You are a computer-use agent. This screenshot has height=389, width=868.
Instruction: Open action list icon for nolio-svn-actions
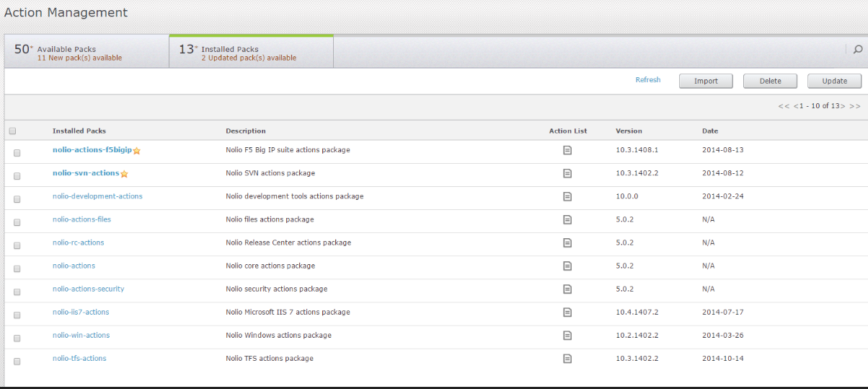pos(567,173)
